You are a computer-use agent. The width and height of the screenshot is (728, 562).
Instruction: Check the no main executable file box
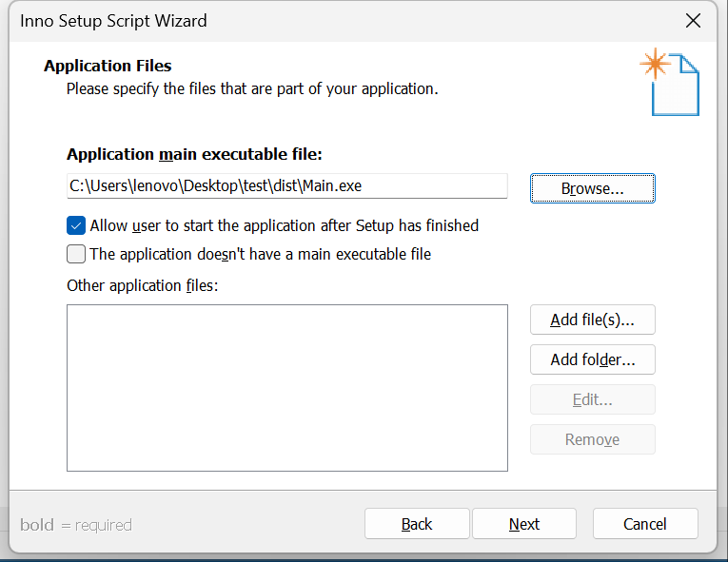pyautogui.click(x=76, y=254)
